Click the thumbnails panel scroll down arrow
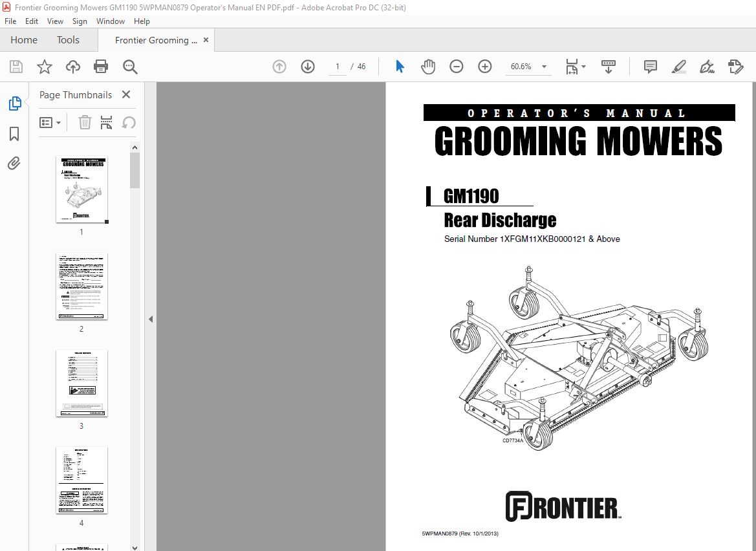The image size is (756, 551). (135, 548)
